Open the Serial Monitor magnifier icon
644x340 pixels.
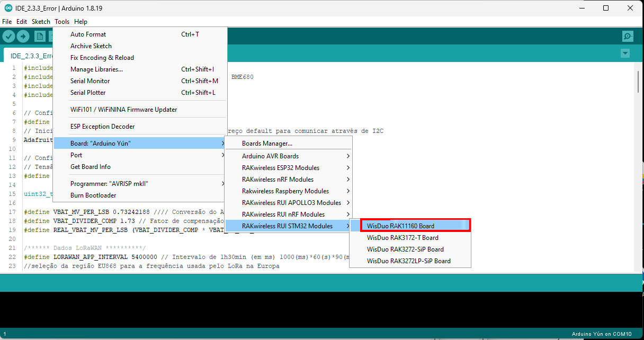tap(628, 36)
